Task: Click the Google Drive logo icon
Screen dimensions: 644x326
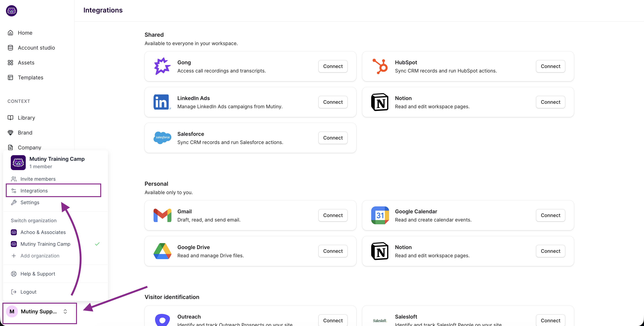Action: tap(162, 251)
